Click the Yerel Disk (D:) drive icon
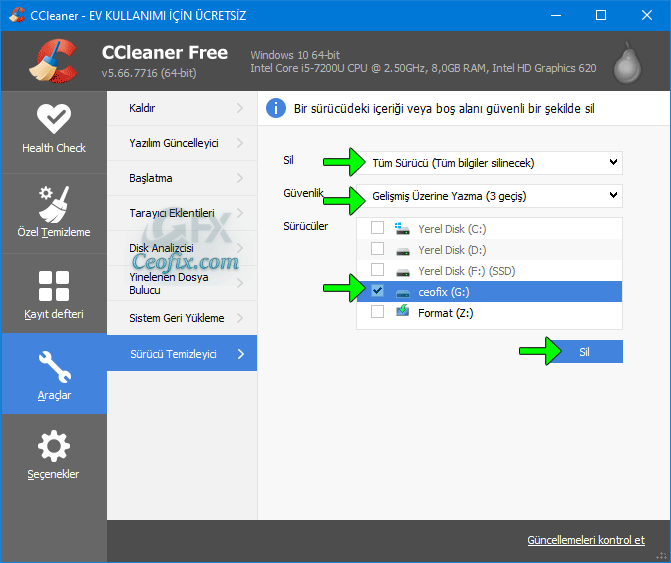 tap(403, 251)
